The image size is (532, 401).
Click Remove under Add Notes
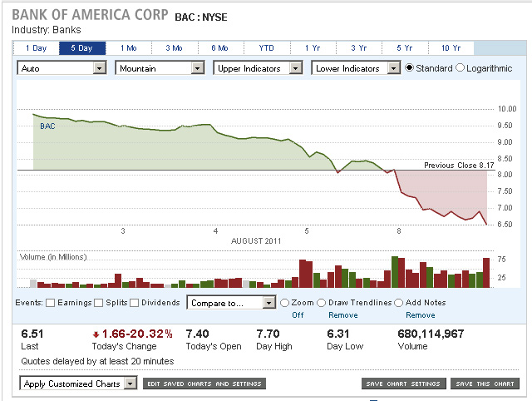point(421,315)
